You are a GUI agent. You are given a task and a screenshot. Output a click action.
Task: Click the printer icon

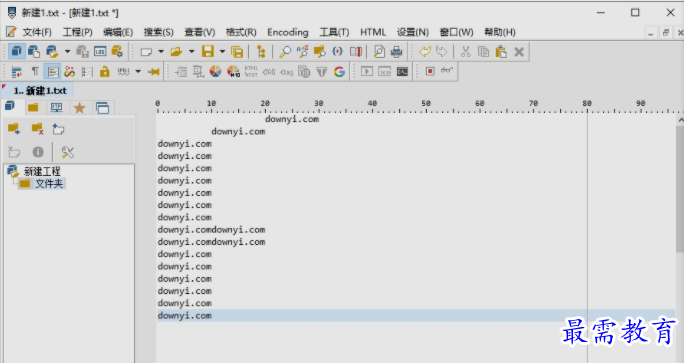point(397,52)
